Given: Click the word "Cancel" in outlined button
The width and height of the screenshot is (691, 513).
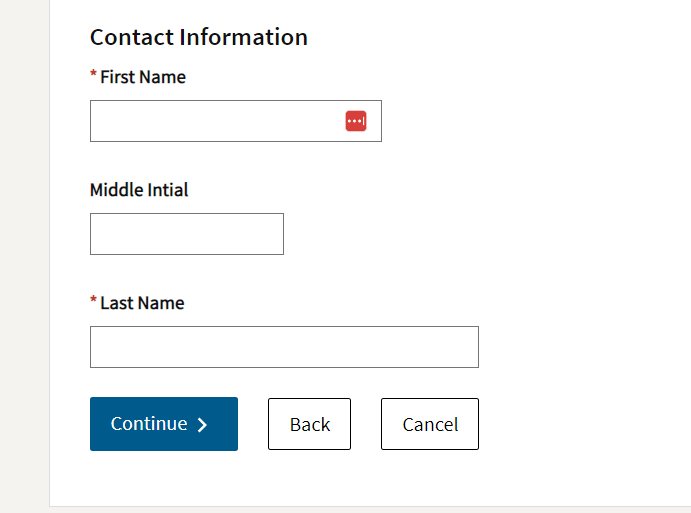Looking at the screenshot, I should pos(430,424).
